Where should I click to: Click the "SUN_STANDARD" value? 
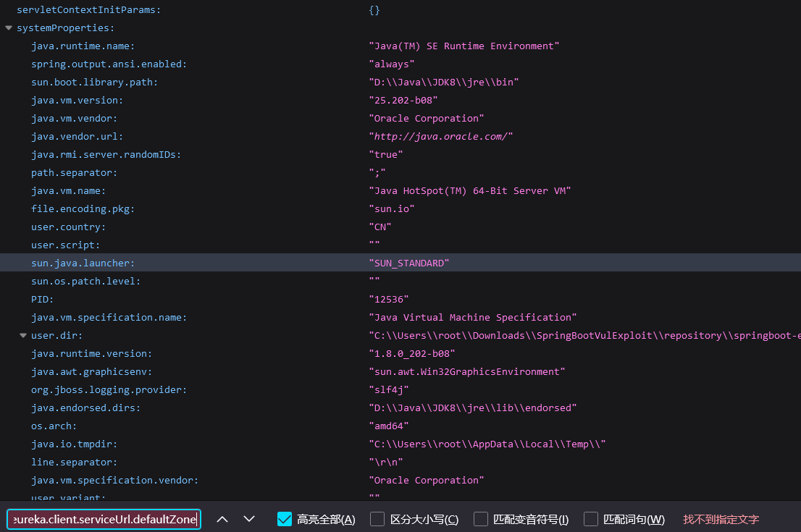click(409, 263)
